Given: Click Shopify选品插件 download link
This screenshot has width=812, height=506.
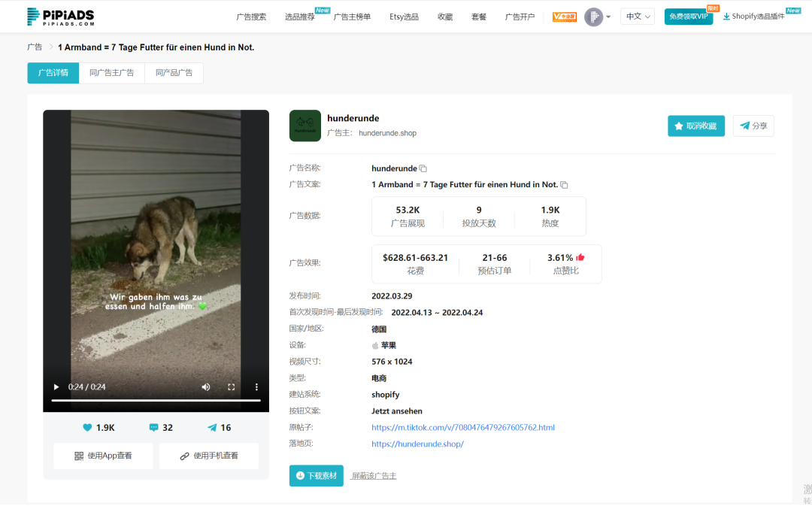Looking at the screenshot, I should point(754,17).
